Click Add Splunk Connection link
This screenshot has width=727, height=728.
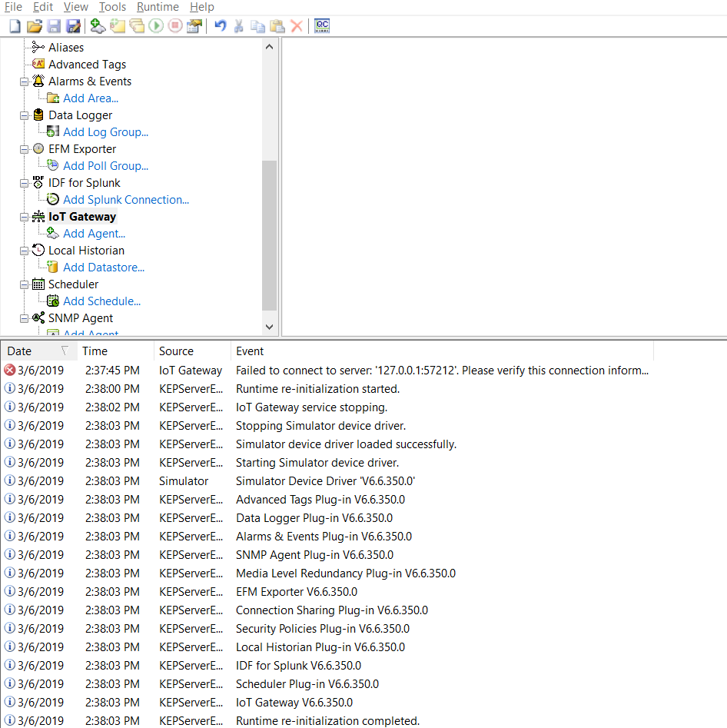coord(125,199)
